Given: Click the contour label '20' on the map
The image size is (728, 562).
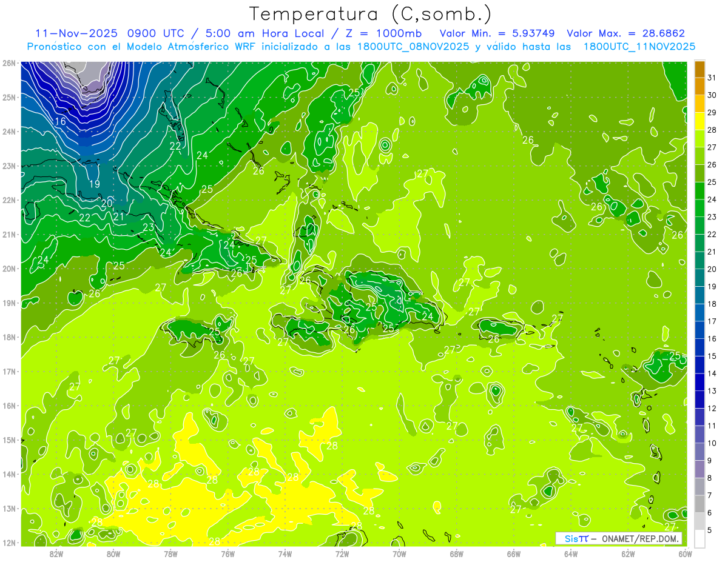Looking at the screenshot, I should point(107,204).
